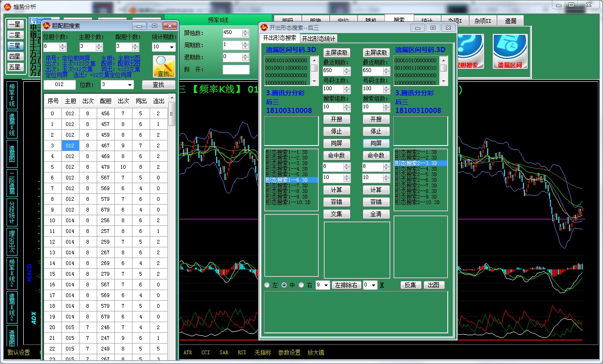Select the 中 radio button
603x364 pixels.
click(x=285, y=285)
